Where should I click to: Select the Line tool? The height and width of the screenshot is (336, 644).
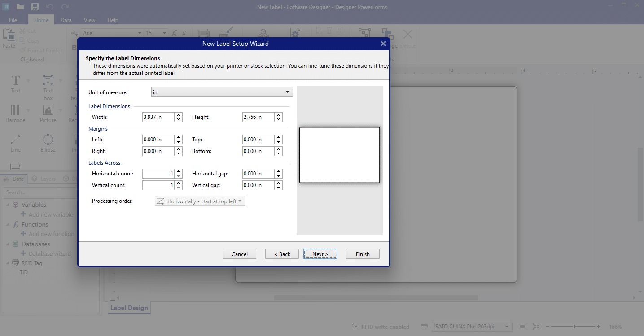[15, 143]
